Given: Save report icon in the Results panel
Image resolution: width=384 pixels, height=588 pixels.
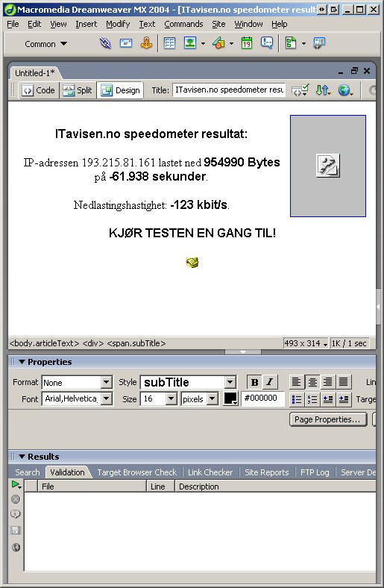Looking at the screenshot, I should [16, 531].
